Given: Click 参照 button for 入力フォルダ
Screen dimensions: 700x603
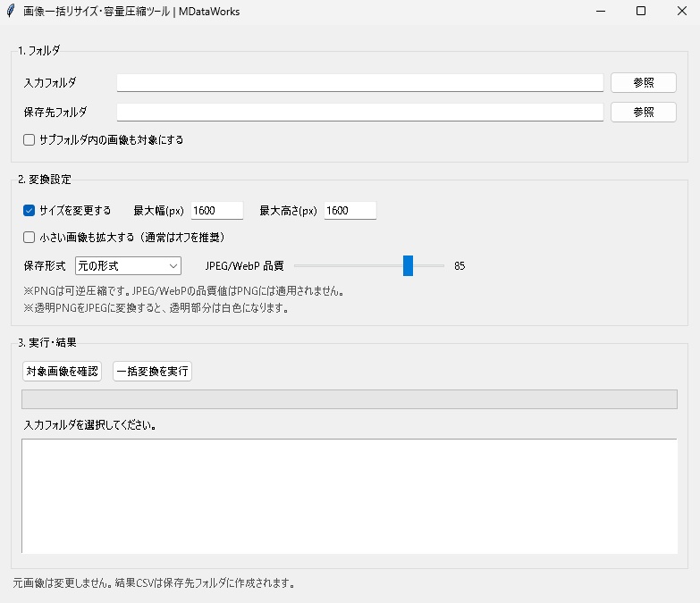Looking at the screenshot, I should tap(644, 82).
